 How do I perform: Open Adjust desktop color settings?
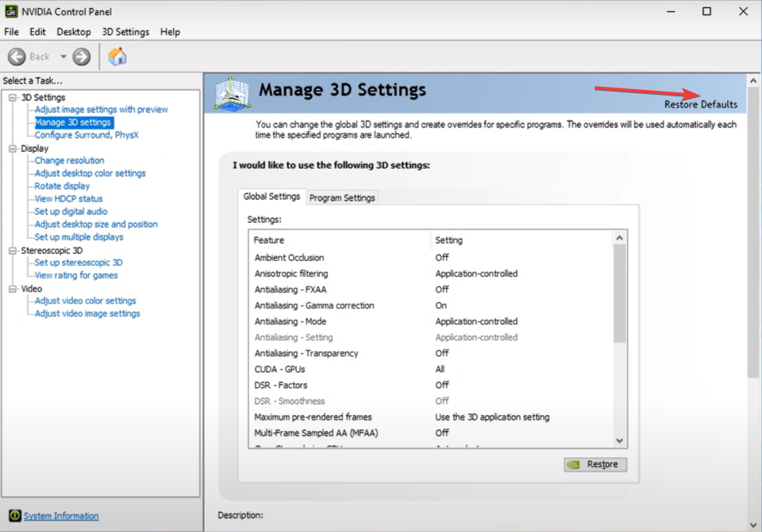click(x=90, y=173)
